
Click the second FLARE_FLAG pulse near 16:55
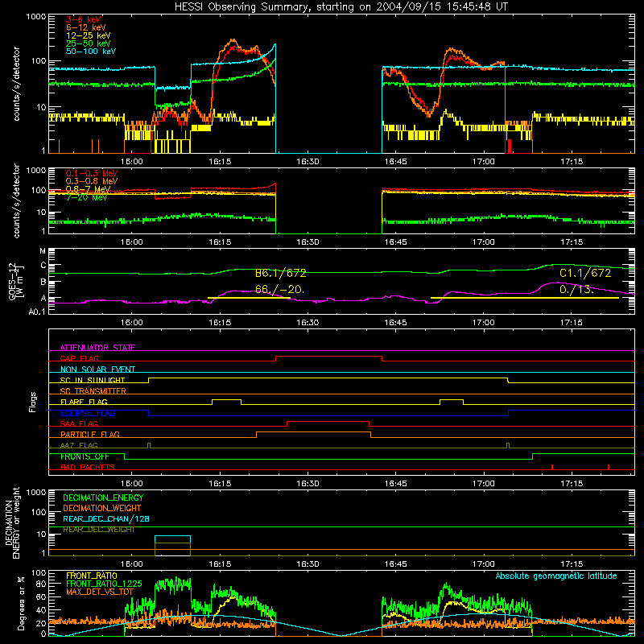tap(452, 399)
